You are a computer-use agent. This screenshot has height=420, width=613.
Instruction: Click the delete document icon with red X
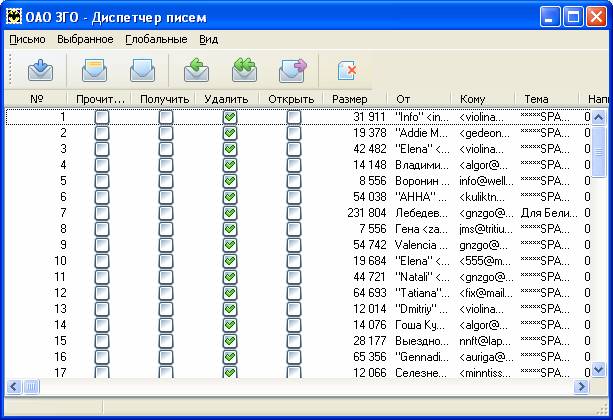tap(347, 69)
